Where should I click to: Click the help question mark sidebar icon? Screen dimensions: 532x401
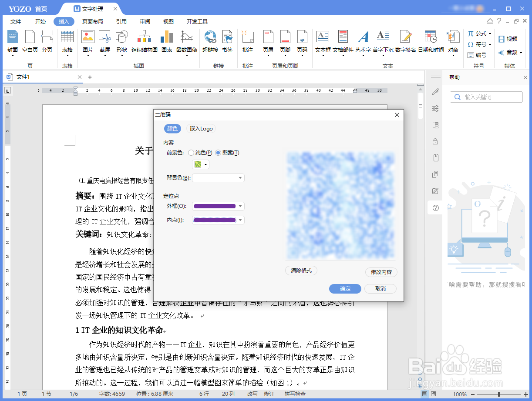click(x=435, y=208)
